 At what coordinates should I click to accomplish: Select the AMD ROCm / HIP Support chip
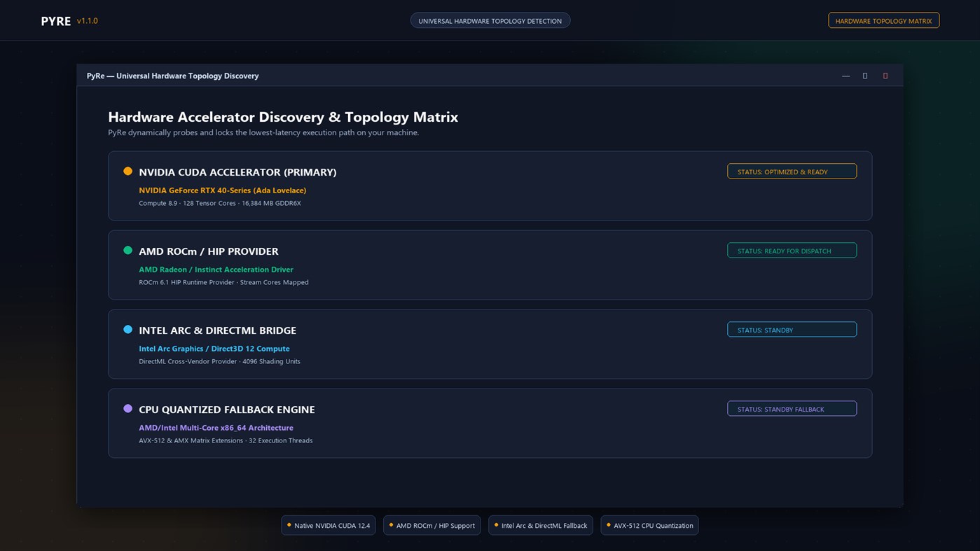pyautogui.click(x=432, y=525)
